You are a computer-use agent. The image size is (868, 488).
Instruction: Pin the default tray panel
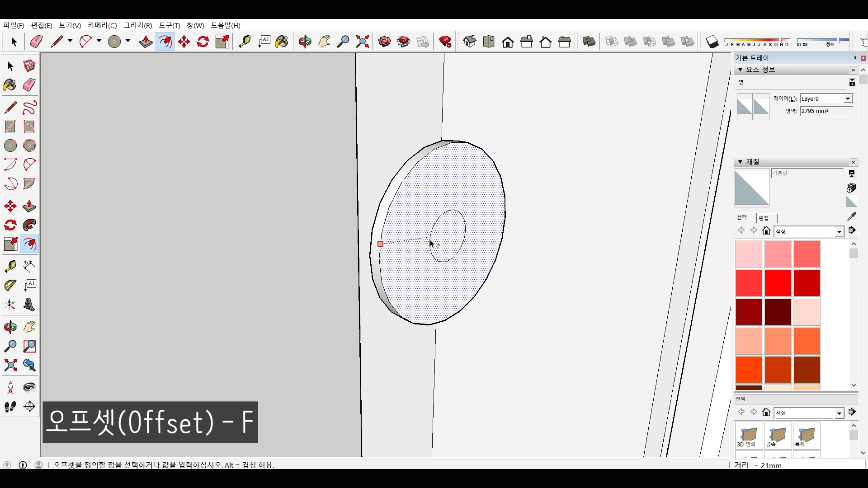854,58
